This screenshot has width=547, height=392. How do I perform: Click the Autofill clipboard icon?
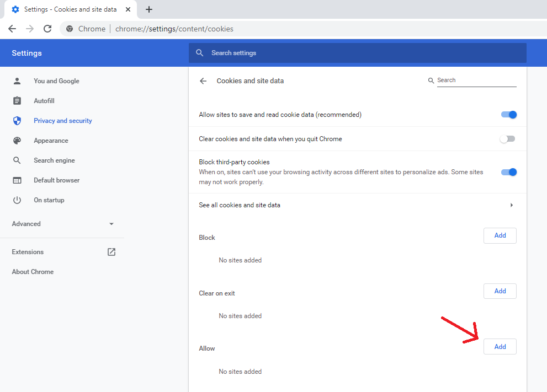point(17,101)
